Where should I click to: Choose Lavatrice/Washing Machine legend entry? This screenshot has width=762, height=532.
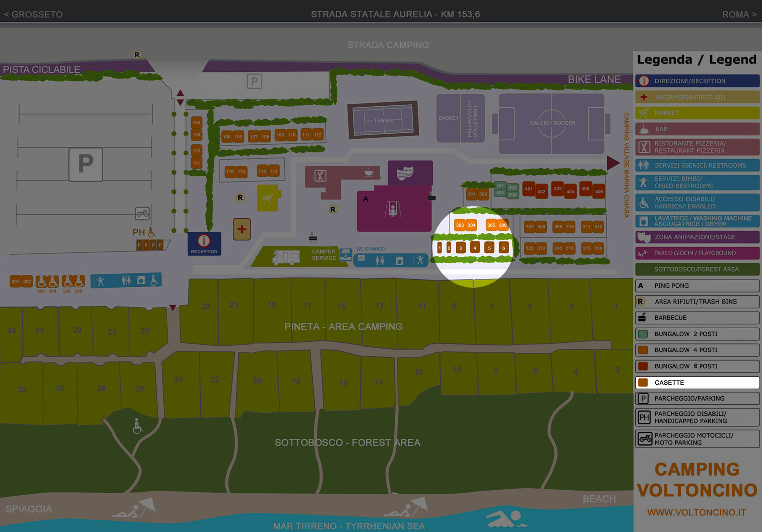tap(697, 221)
